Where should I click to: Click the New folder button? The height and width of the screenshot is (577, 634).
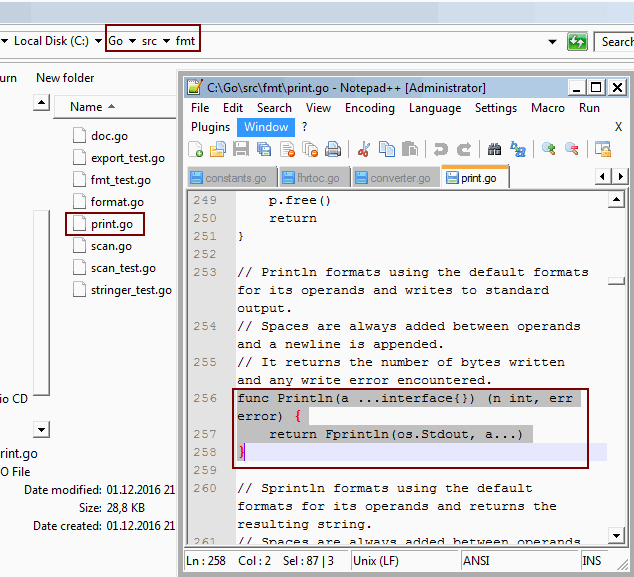tap(65, 78)
